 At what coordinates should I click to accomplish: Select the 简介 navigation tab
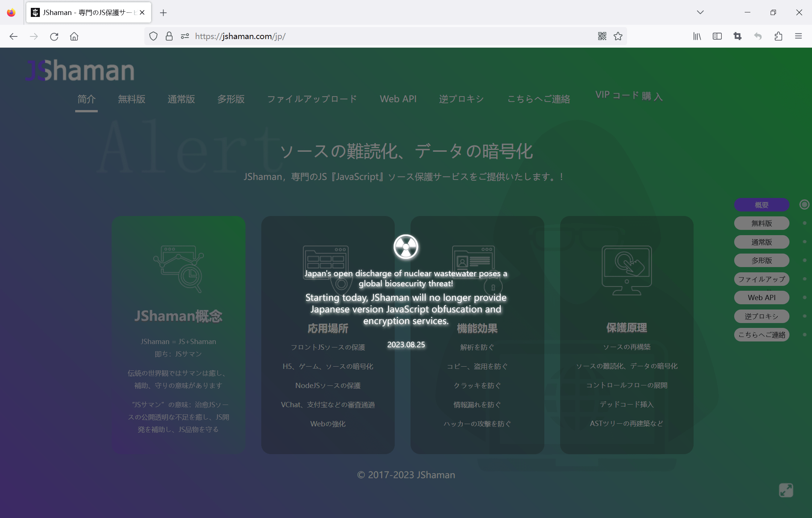click(86, 99)
